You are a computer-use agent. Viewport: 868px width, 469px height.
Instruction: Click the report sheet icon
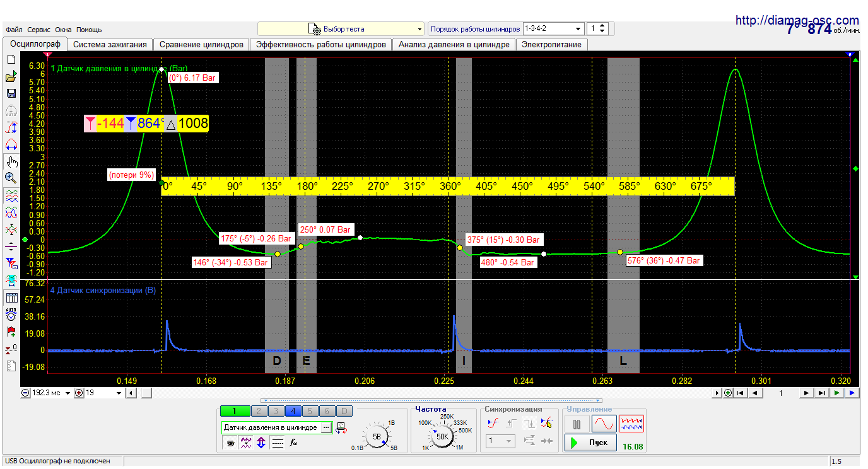pyautogui.click(x=11, y=366)
